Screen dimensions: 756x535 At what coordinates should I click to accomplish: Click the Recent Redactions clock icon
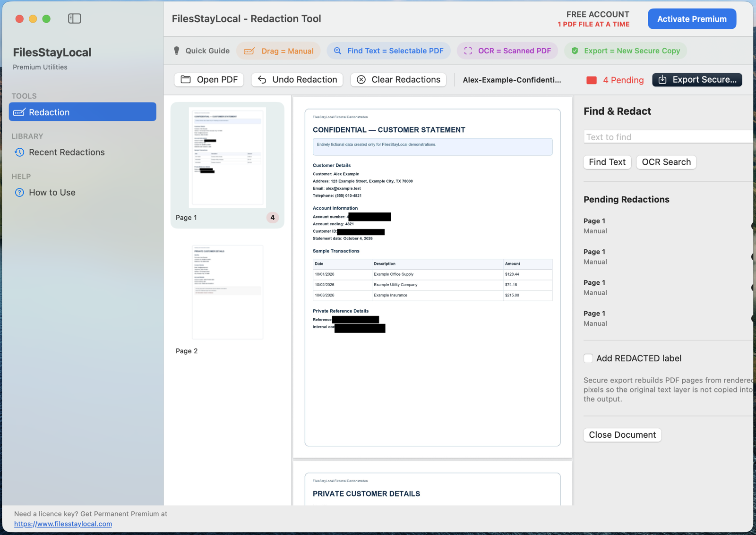coord(19,152)
